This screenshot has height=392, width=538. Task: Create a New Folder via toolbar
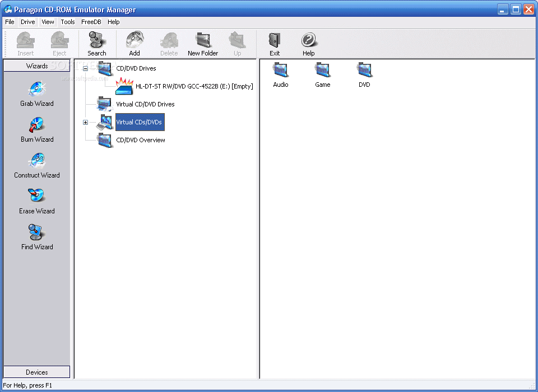coord(203,40)
